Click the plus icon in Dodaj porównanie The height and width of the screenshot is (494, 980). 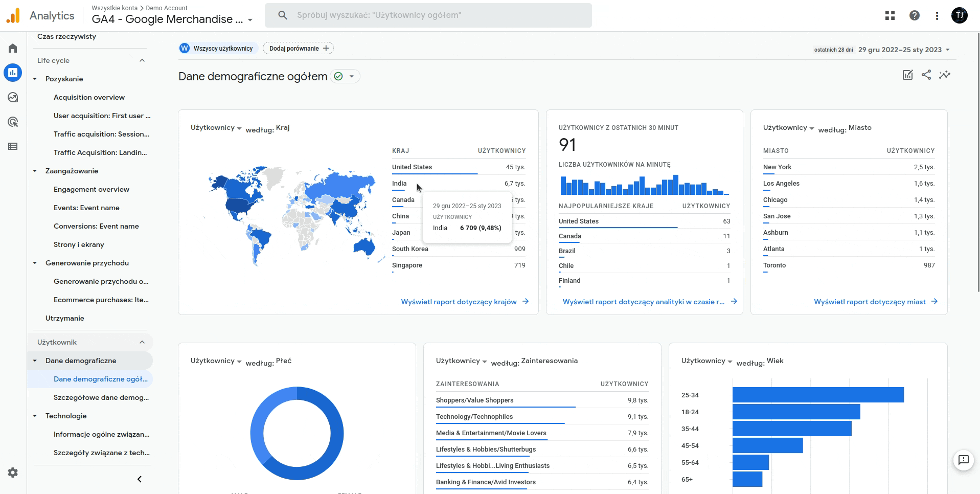[326, 48]
